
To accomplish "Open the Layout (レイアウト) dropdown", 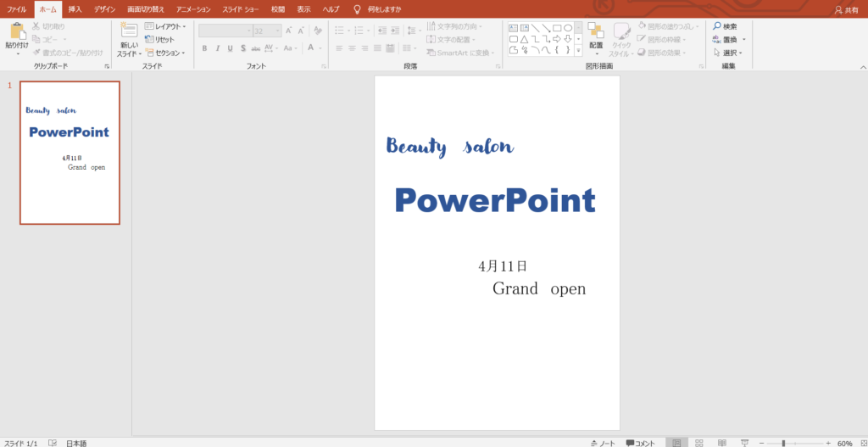I will pos(165,26).
